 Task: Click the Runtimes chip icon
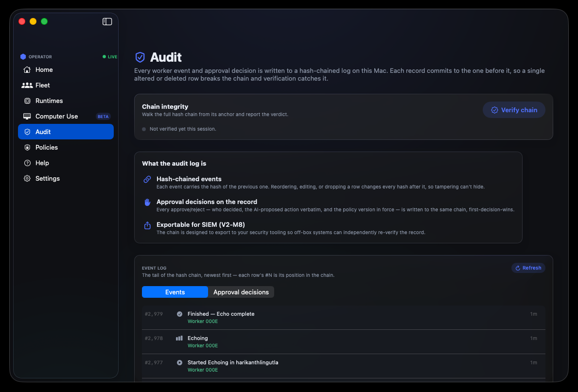coord(27,101)
